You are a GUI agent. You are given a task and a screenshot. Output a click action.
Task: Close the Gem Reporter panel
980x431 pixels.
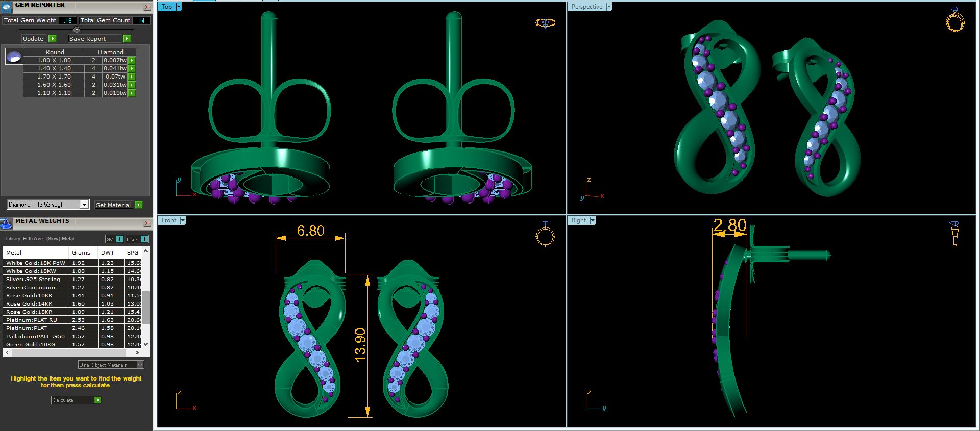tap(147, 7)
